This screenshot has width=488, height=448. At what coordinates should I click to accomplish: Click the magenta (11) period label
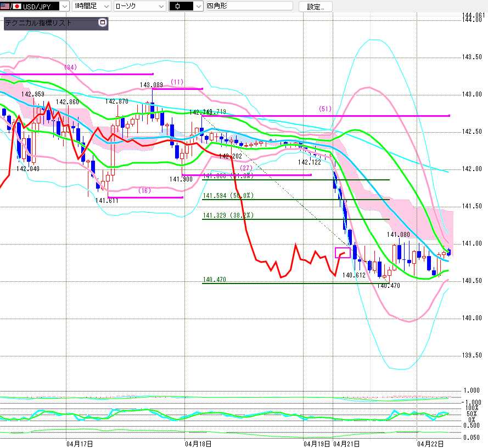pyautogui.click(x=177, y=82)
